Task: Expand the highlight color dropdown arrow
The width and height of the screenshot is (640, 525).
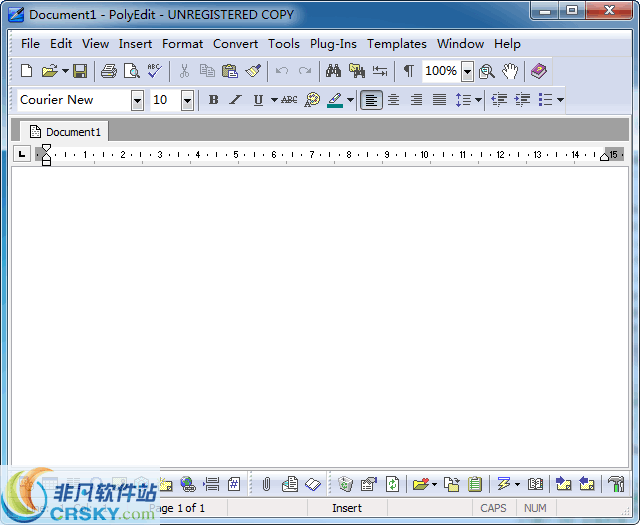Action: pos(350,100)
